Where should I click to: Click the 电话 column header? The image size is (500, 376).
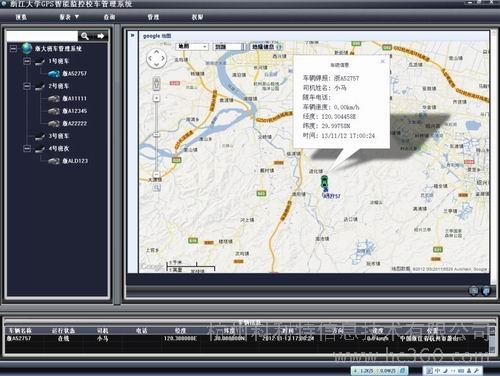tap(142, 331)
